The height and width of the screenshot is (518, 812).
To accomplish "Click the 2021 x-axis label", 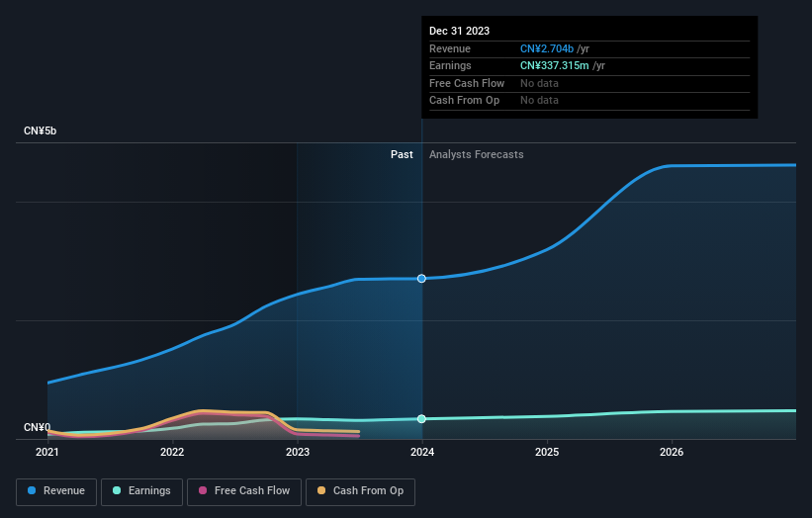I will (x=47, y=453).
